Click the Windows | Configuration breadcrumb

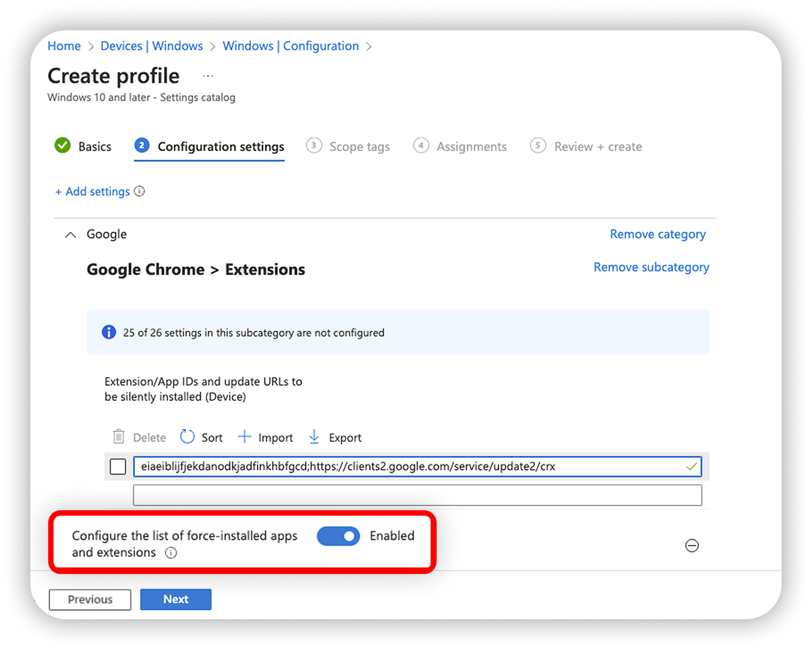pos(291,46)
